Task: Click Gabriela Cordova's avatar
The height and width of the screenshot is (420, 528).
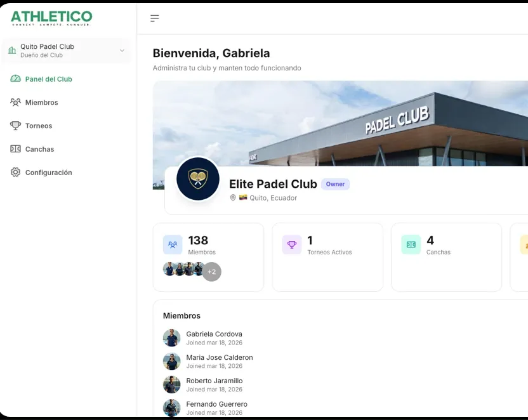Action: (172, 338)
